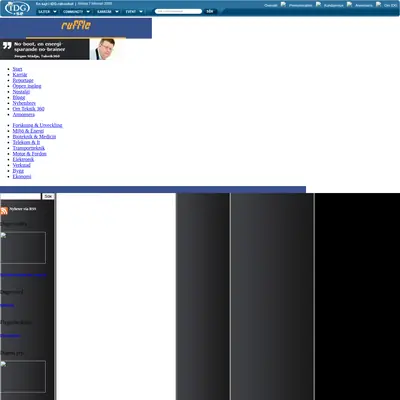
Task: Click the SÖK button in top bar
Action: 210,11
